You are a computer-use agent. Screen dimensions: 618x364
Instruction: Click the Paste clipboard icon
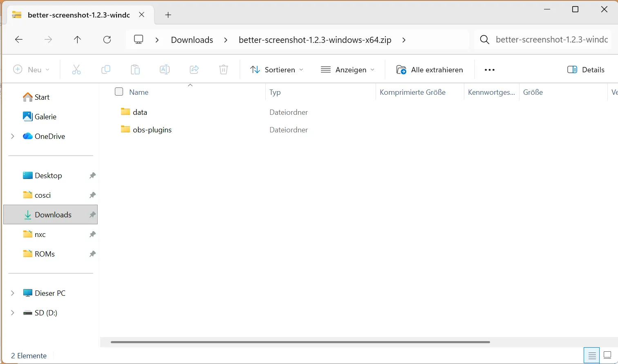(x=135, y=70)
